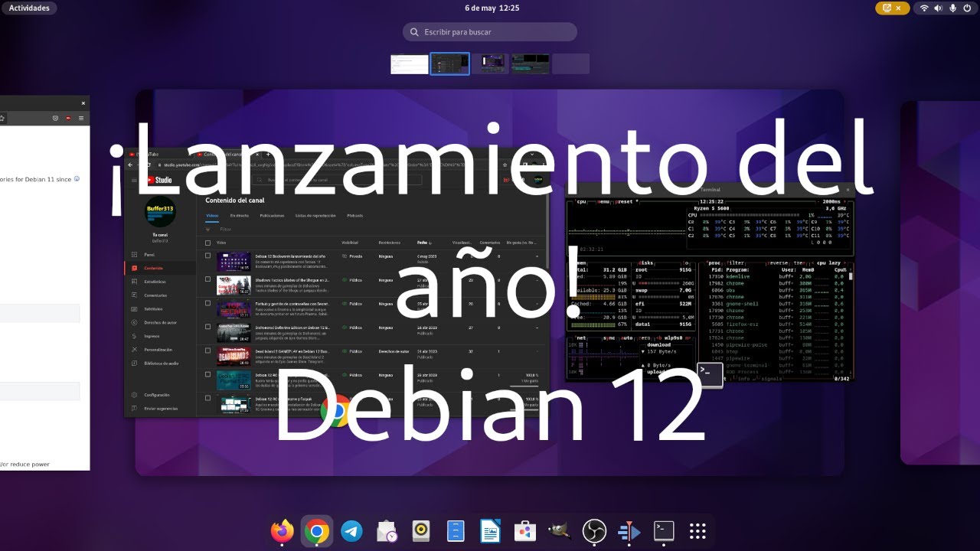Open the Files manager from dock
Image resolution: width=980 pixels, height=551 pixels.
click(x=456, y=531)
